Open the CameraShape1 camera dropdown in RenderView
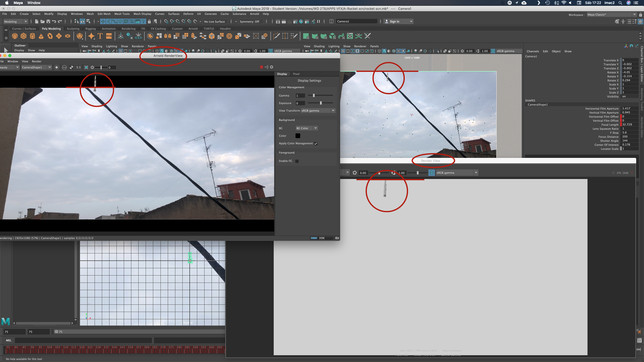Image resolution: width=644 pixels, height=362 pixels. tap(49, 67)
